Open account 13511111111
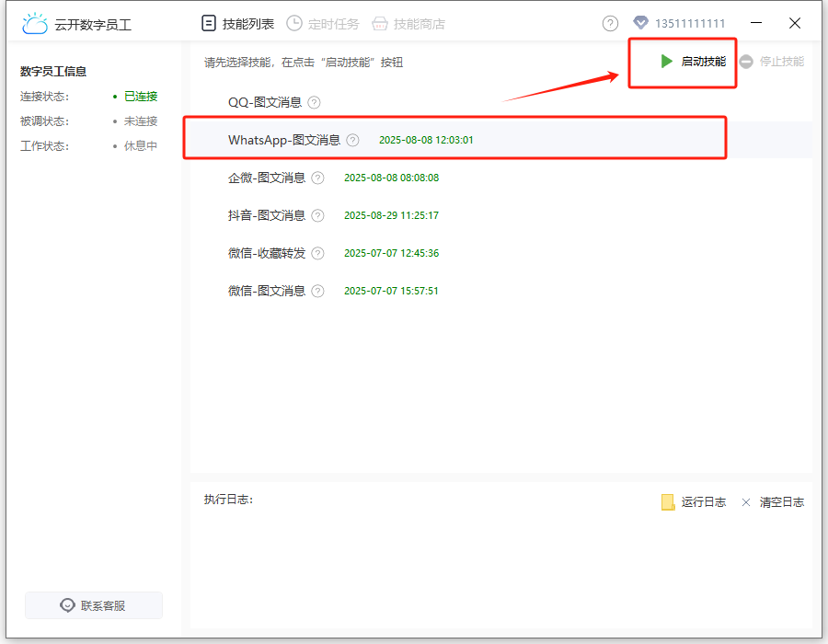The image size is (828, 644). tap(690, 23)
